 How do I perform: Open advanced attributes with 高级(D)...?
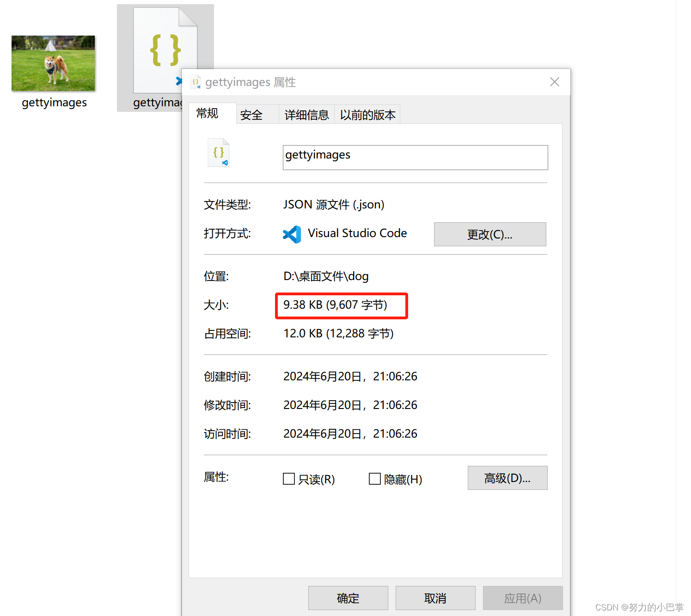508,478
